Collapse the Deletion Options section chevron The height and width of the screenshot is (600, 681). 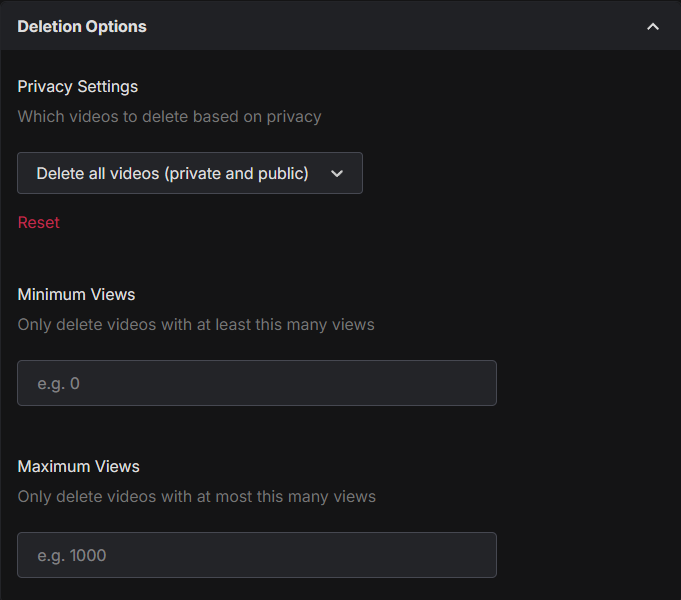[653, 27]
